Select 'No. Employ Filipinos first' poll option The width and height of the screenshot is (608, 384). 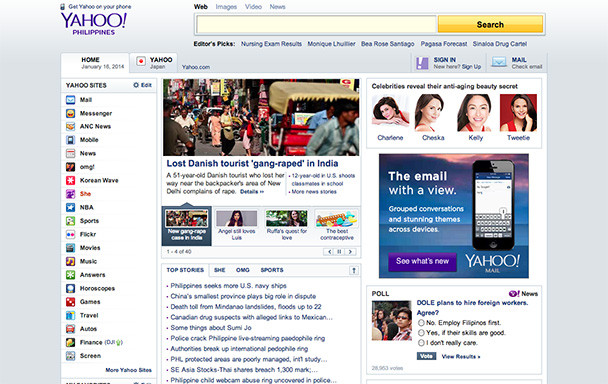pos(421,323)
